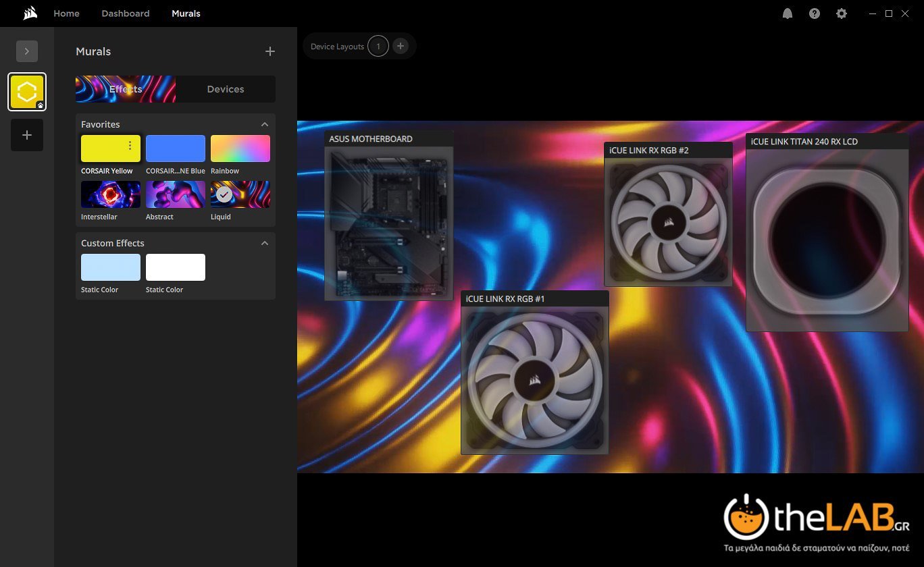Go to the Home menu

click(66, 13)
